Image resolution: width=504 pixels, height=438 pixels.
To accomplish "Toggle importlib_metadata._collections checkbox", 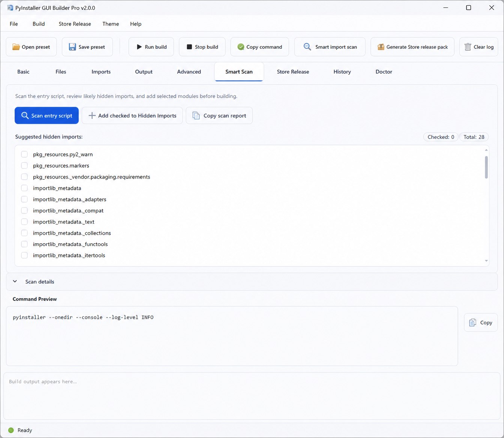I will coord(24,233).
